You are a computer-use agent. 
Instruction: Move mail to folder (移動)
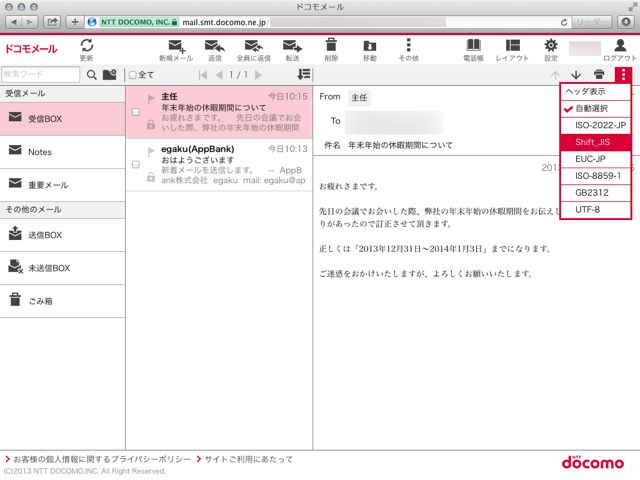(x=370, y=50)
